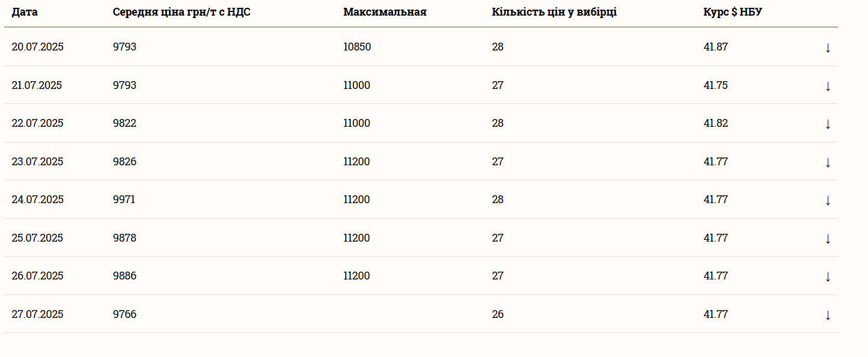Click the down arrow in the 20.07.2025 row
The height and width of the screenshot is (357, 868).
(828, 47)
